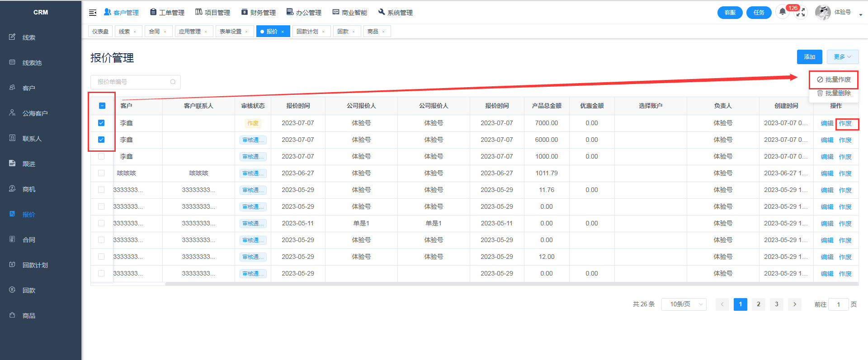Close the 报价 tab with its x icon
Viewport: 868px width, 360px height.
pos(283,32)
